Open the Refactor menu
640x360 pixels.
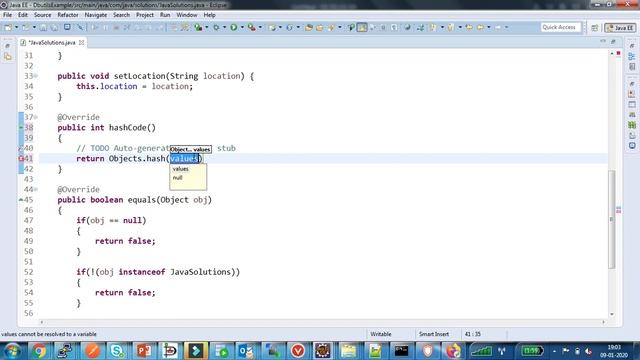(x=68, y=15)
